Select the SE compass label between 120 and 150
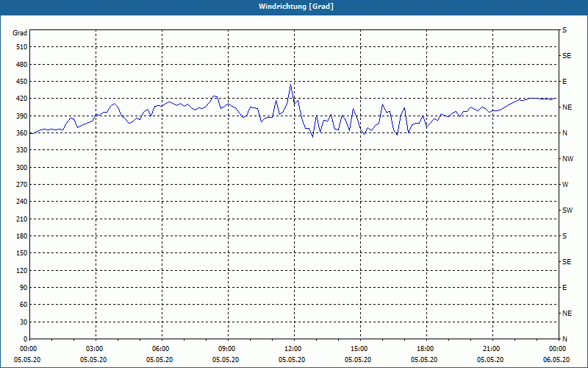588x368 pixels. coord(567,262)
